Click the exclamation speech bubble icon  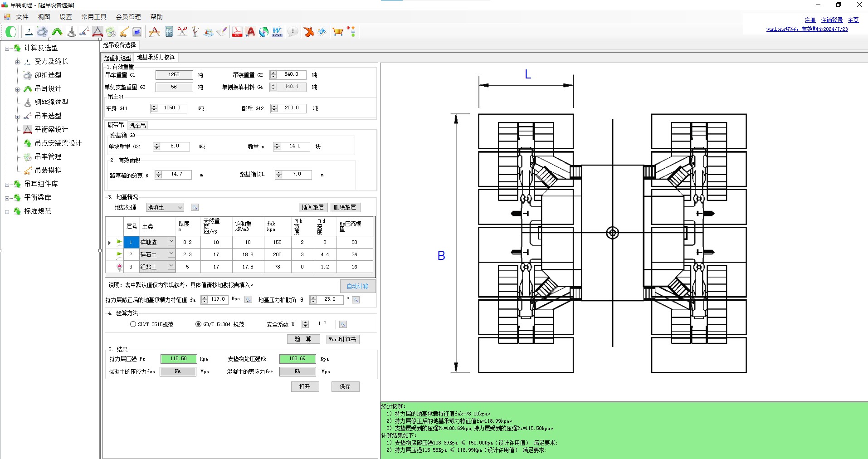293,32
